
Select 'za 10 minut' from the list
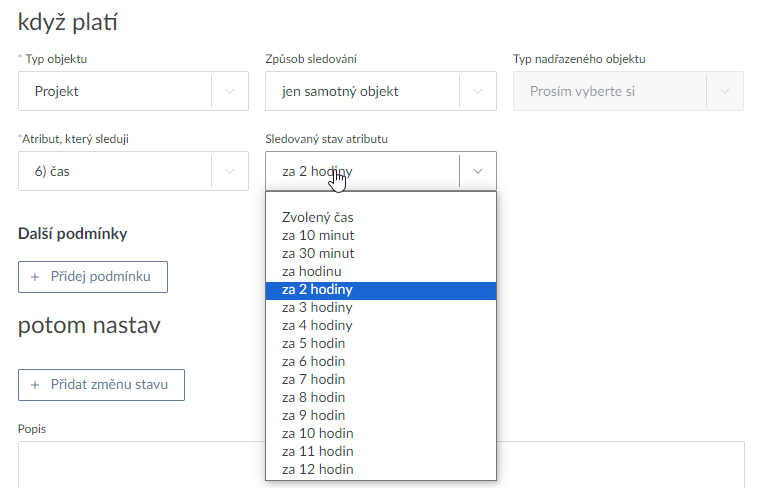318,235
